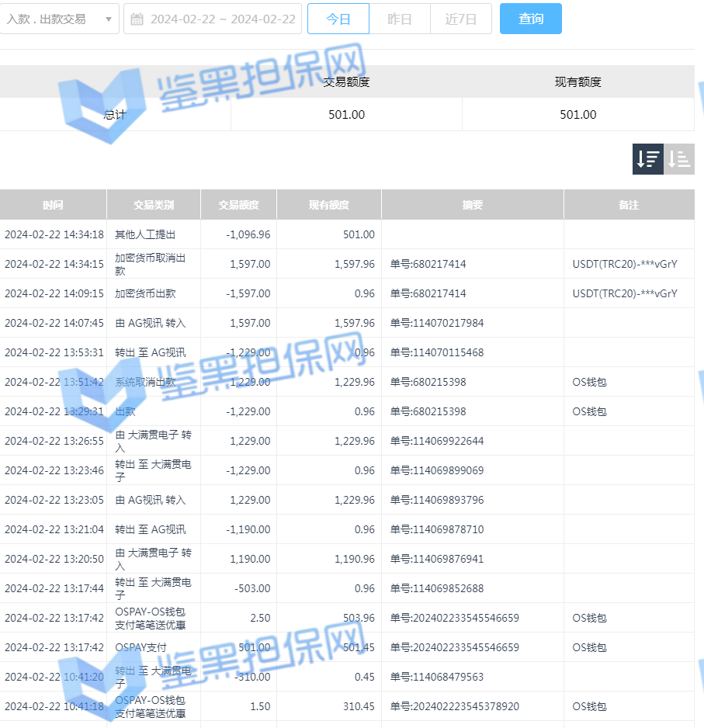The height and width of the screenshot is (728, 704).
Task: Click the 时间 column header
Action: 53,205
